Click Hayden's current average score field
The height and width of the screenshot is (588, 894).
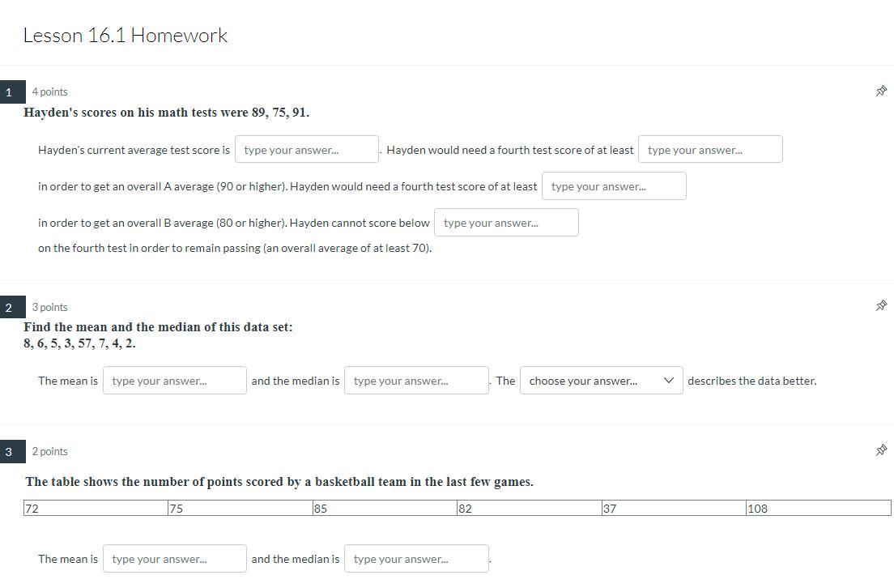[306, 150]
